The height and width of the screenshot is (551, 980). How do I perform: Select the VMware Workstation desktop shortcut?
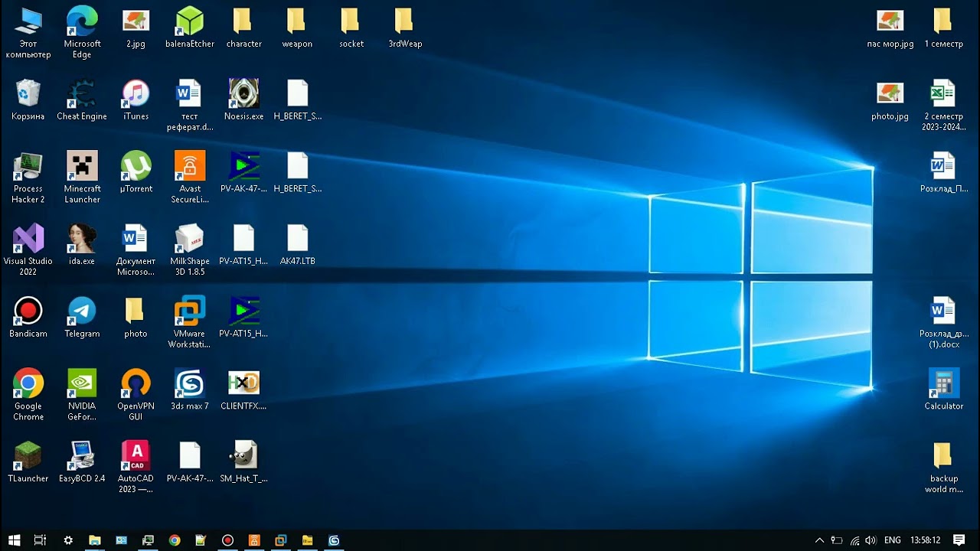tap(190, 322)
